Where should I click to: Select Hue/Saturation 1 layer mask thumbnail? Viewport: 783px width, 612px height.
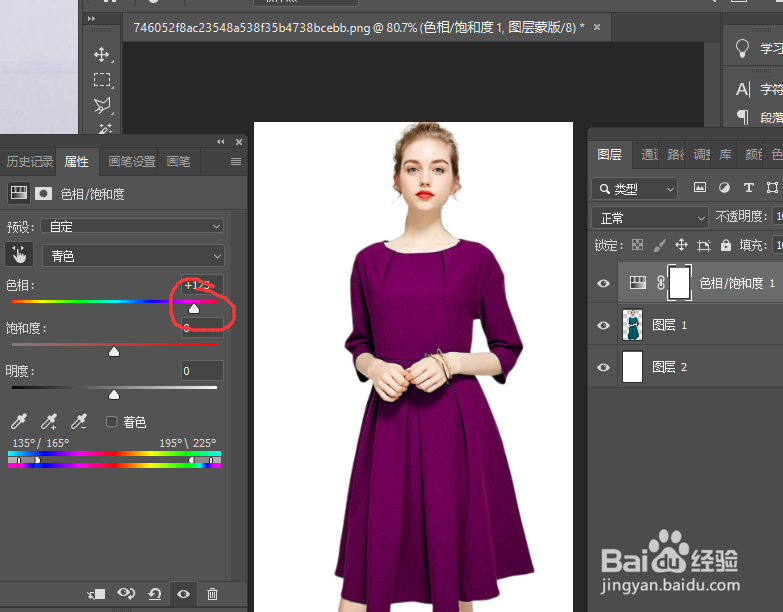679,283
